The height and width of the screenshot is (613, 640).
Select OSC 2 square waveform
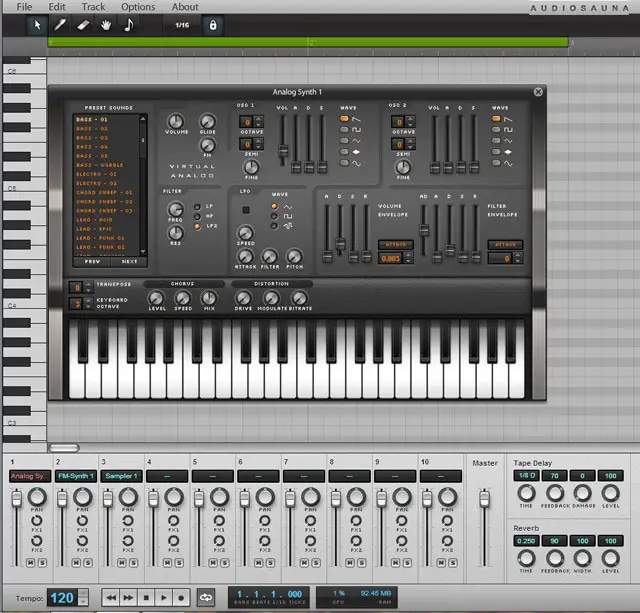coord(496,130)
